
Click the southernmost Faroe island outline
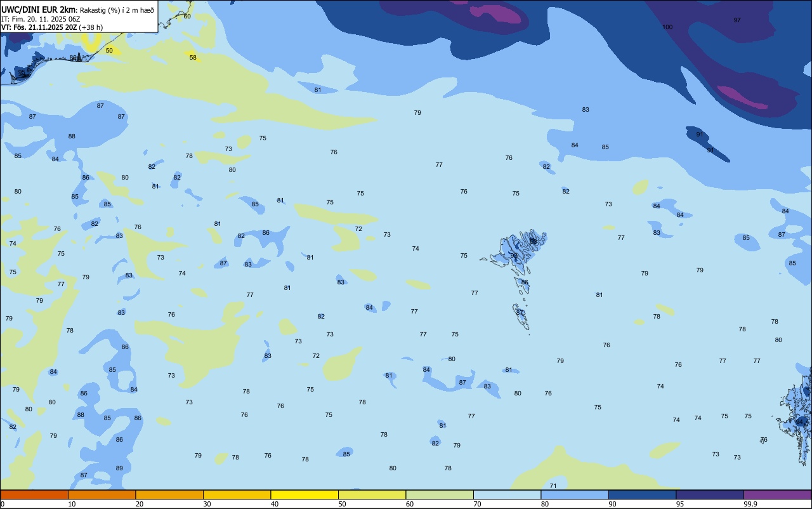click(x=521, y=316)
